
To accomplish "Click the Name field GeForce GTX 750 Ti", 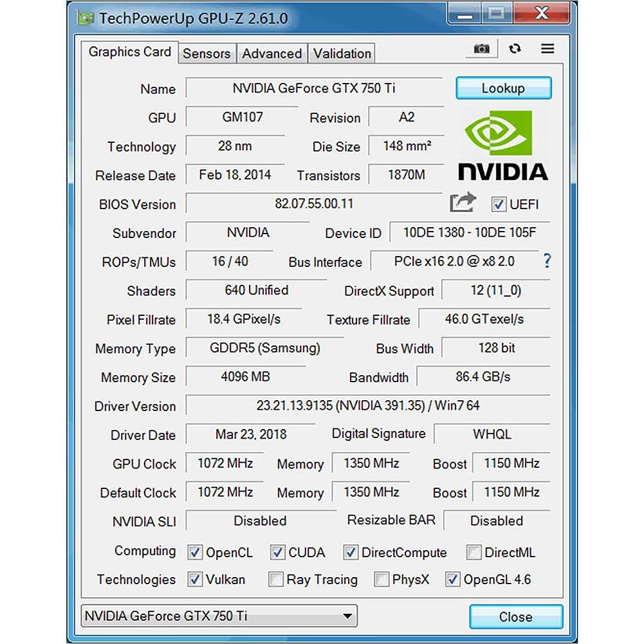I will 314,88.
